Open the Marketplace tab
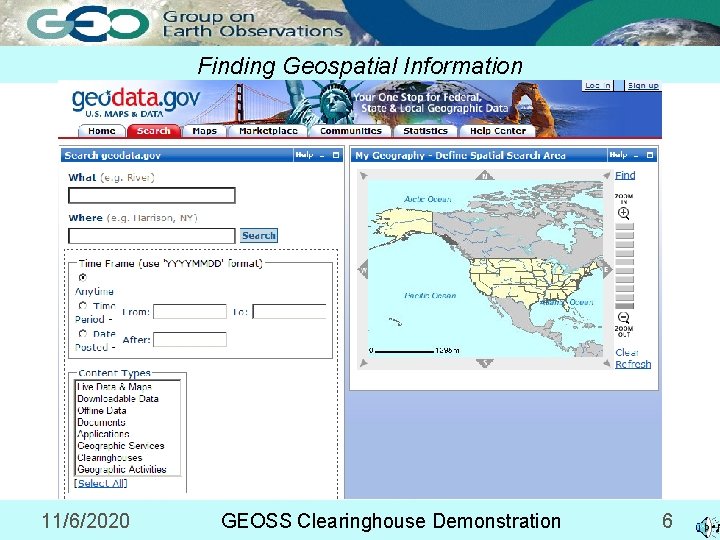 (268, 131)
